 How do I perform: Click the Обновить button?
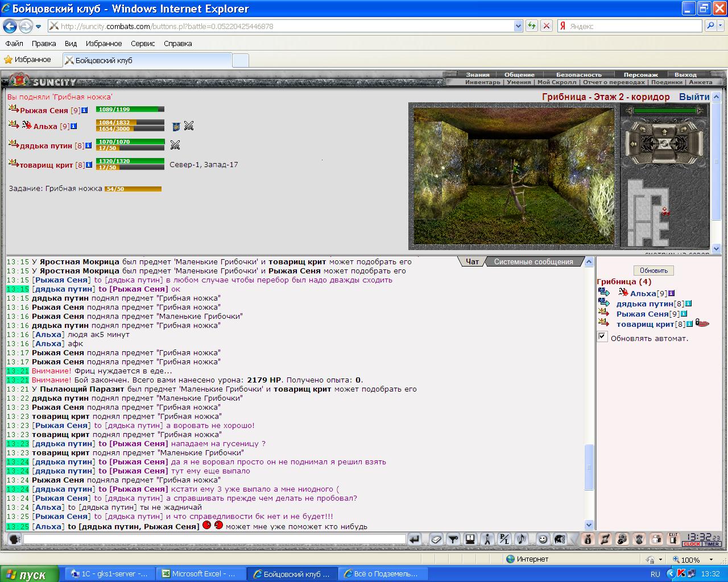pos(653,271)
